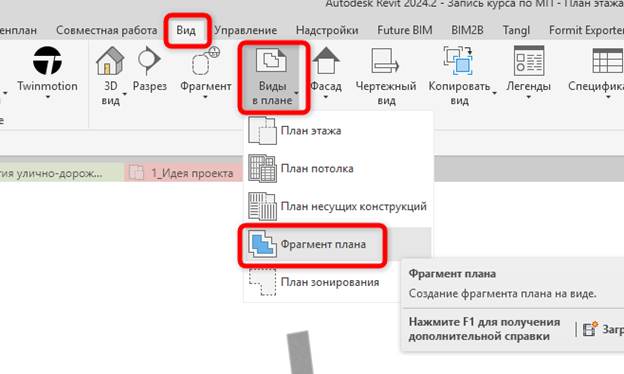Switch to the 1_Идея проекта view tab

[183, 173]
